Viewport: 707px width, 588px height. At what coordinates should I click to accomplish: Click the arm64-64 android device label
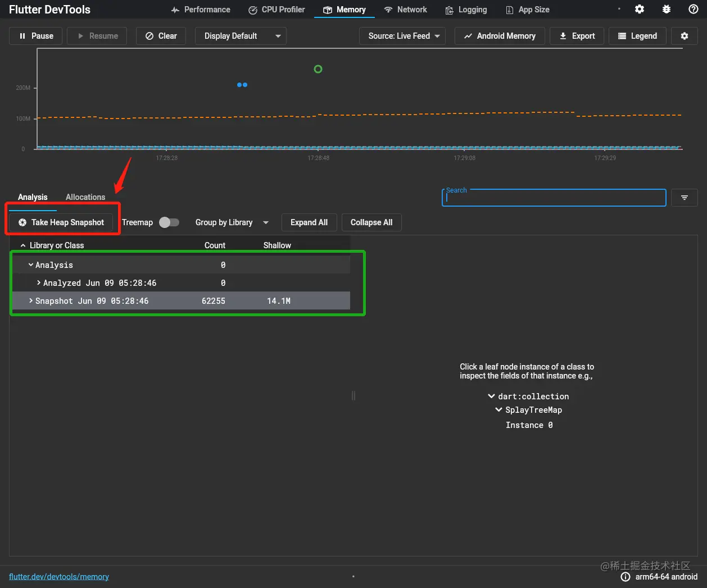click(667, 577)
